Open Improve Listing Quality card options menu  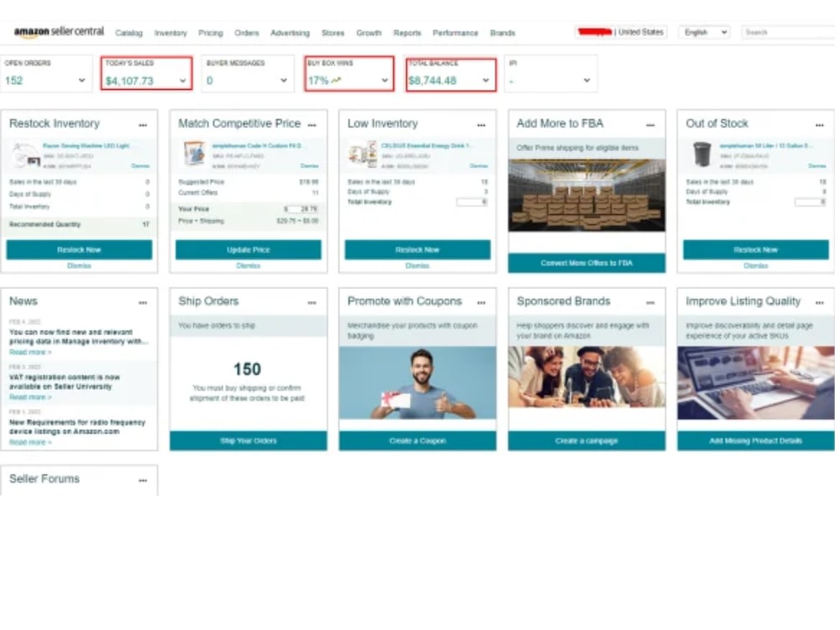pyautogui.click(x=820, y=302)
